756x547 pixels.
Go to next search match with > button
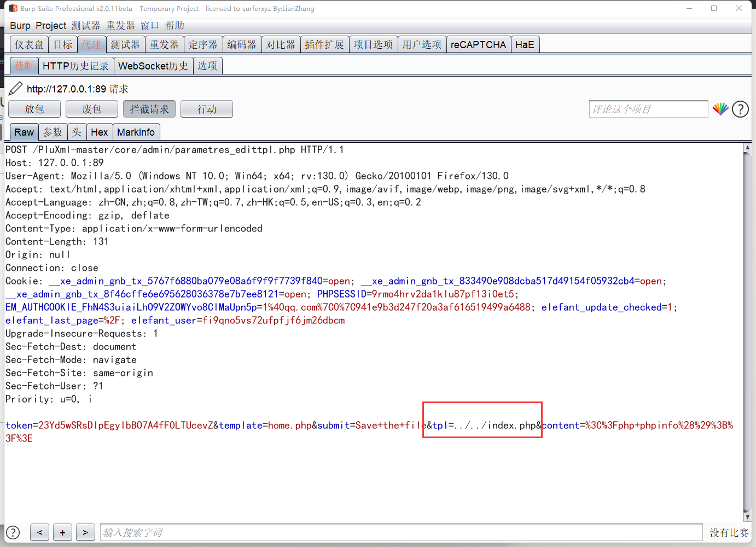pyautogui.click(x=85, y=532)
